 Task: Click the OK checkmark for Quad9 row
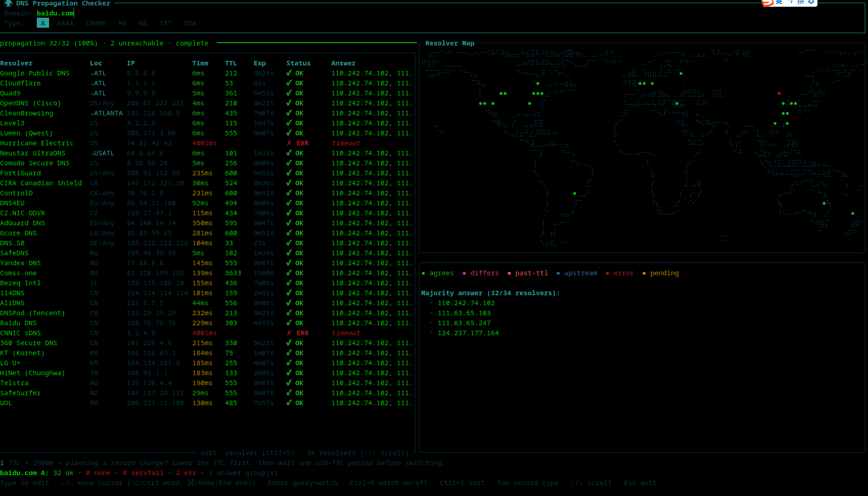289,93
